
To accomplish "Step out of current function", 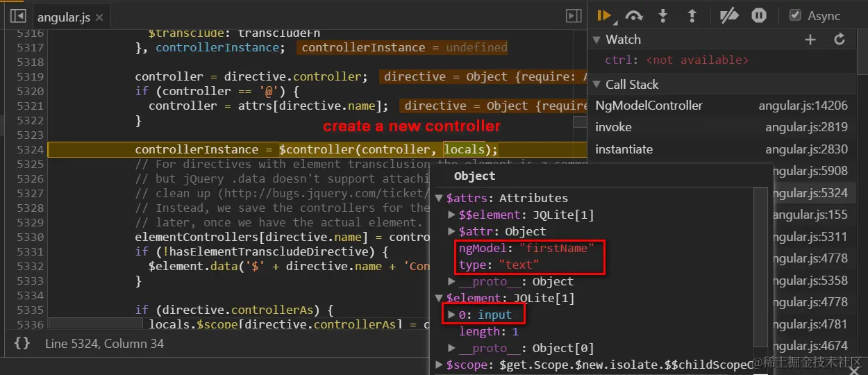I will click(692, 15).
